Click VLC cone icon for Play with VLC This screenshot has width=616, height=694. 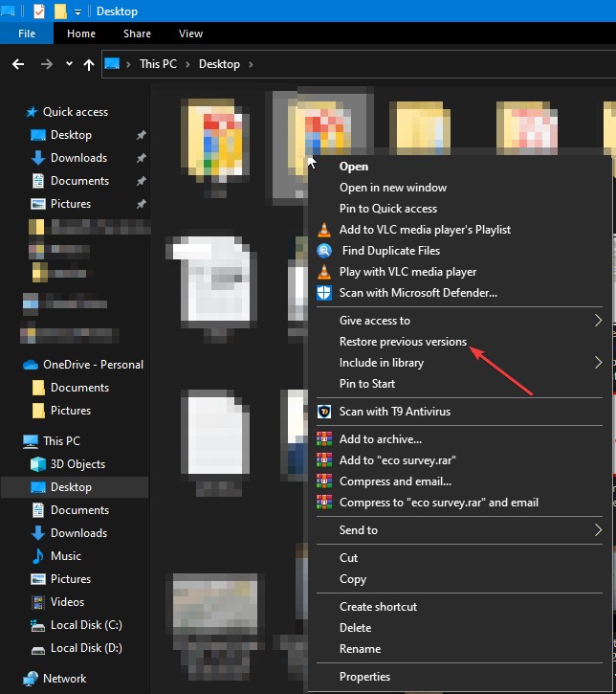(x=324, y=272)
